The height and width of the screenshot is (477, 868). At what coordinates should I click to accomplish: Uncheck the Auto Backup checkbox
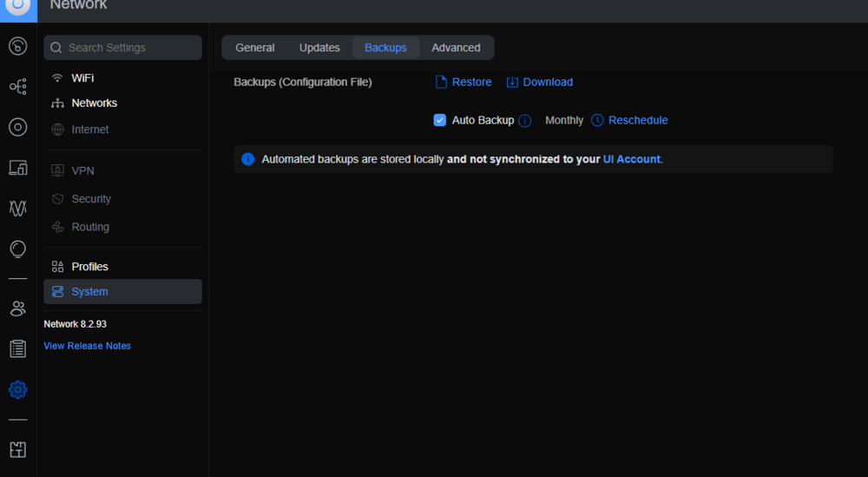point(439,120)
